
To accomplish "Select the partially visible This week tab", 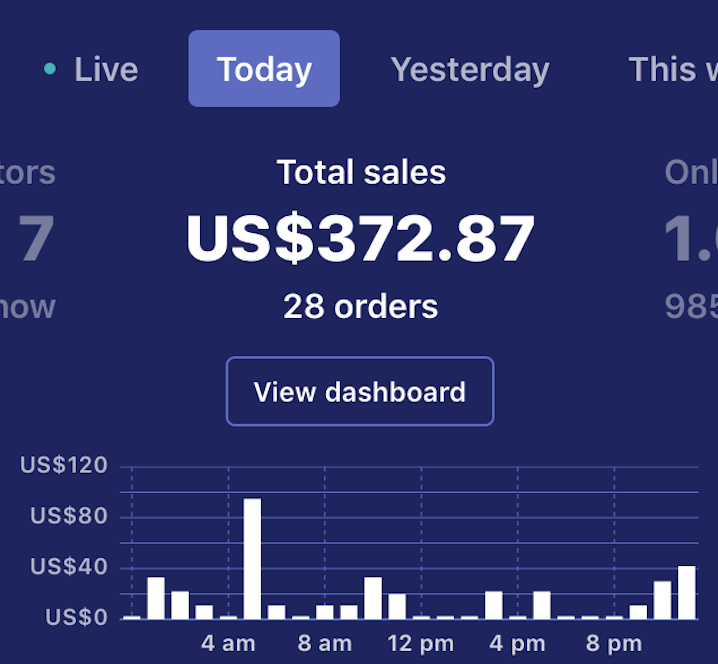I will point(672,69).
